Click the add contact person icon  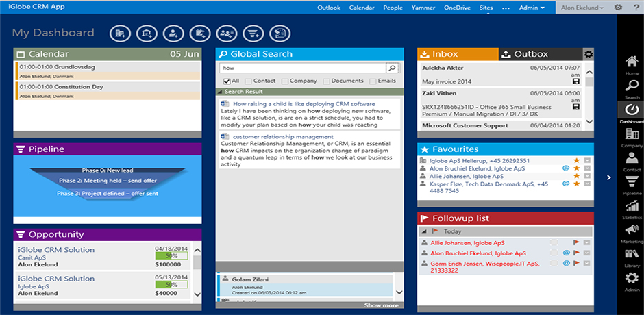point(173,34)
